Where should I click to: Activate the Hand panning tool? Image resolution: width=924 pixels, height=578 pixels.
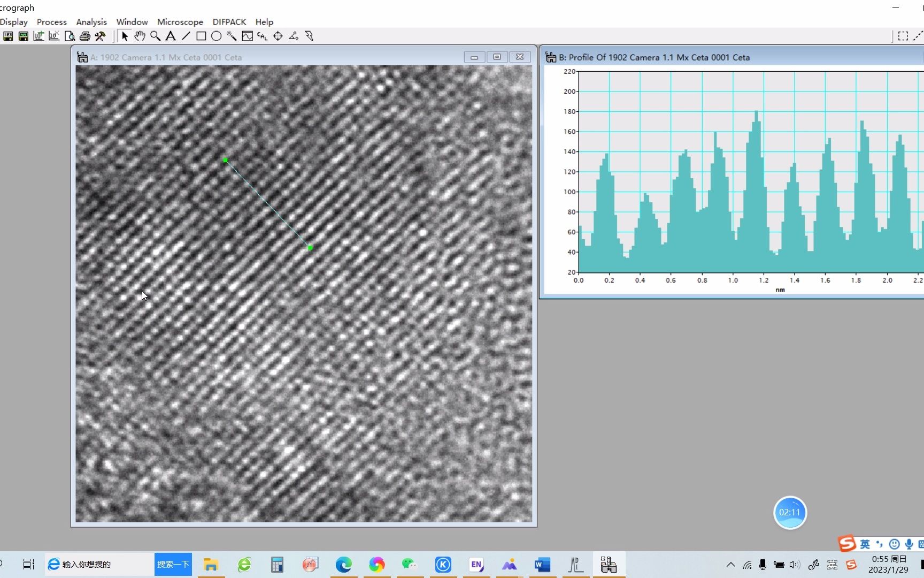pos(140,36)
